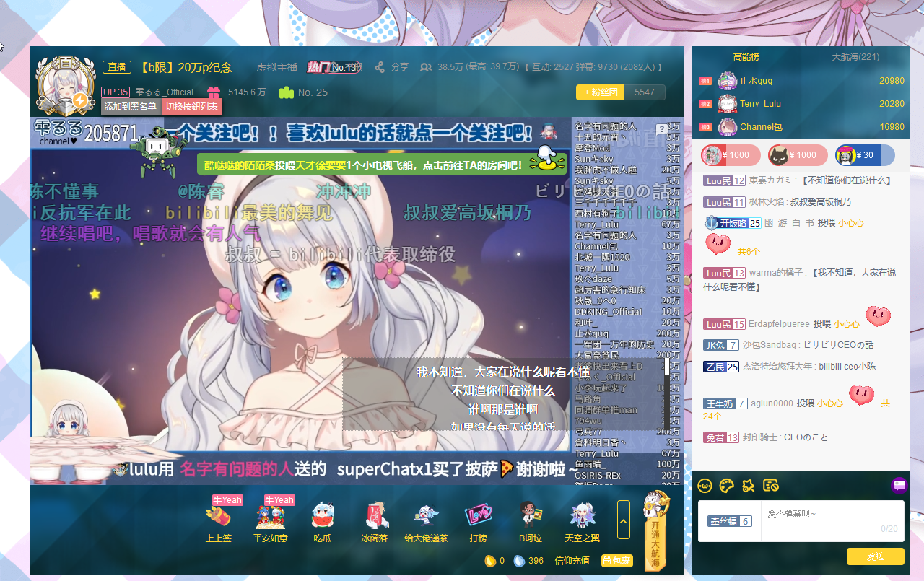Choose the 天空之翼 gift

(x=582, y=515)
